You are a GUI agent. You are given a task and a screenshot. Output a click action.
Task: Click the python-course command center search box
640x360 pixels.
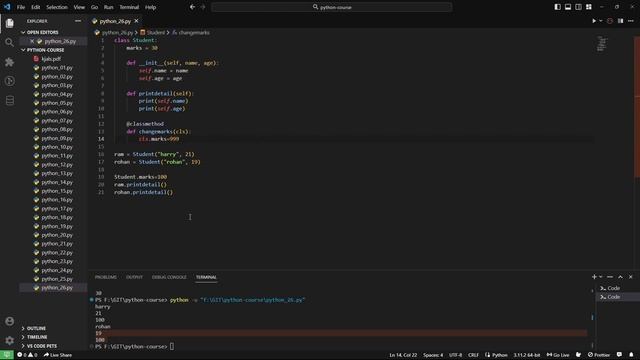[x=331, y=7]
